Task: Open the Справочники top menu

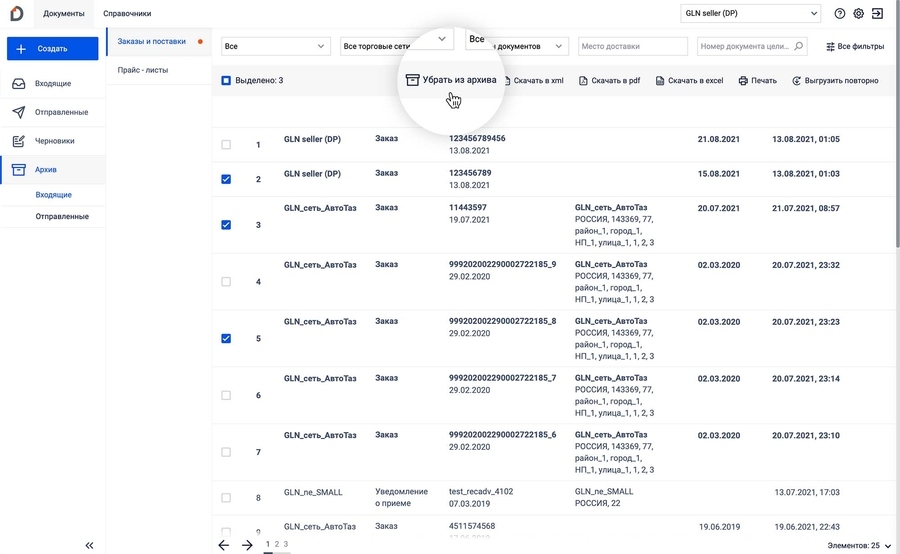Action: click(127, 13)
